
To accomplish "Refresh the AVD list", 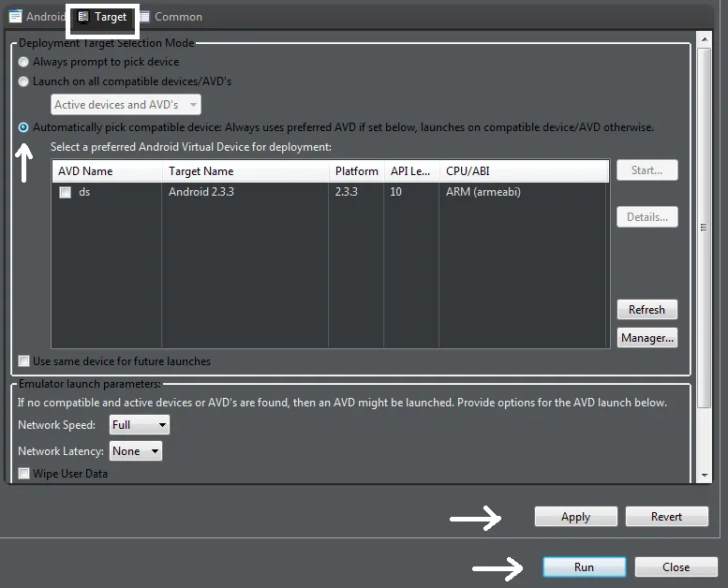I will click(647, 310).
